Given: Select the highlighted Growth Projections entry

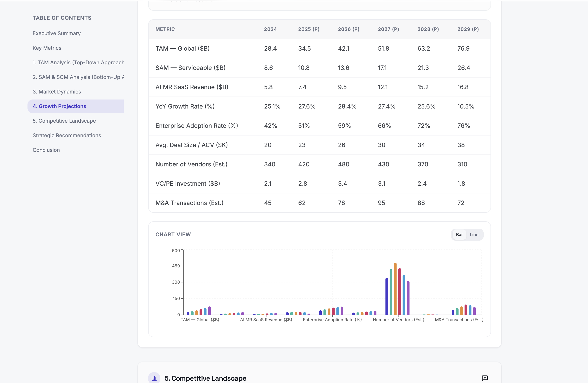Looking at the screenshot, I should (59, 106).
